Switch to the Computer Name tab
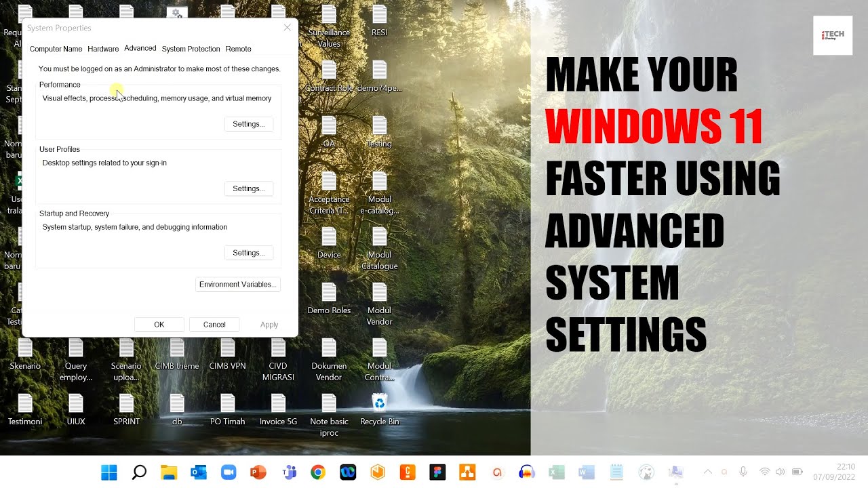 56,49
